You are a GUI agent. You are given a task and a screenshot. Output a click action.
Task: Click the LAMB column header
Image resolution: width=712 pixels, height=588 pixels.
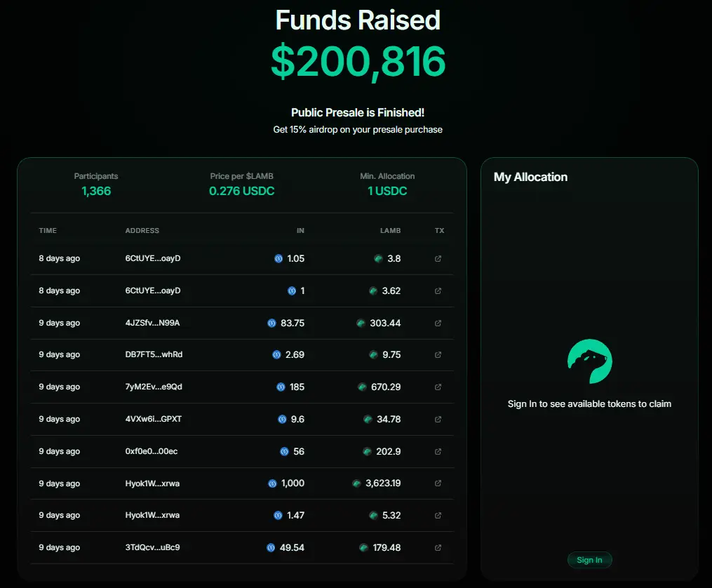pyautogui.click(x=390, y=230)
